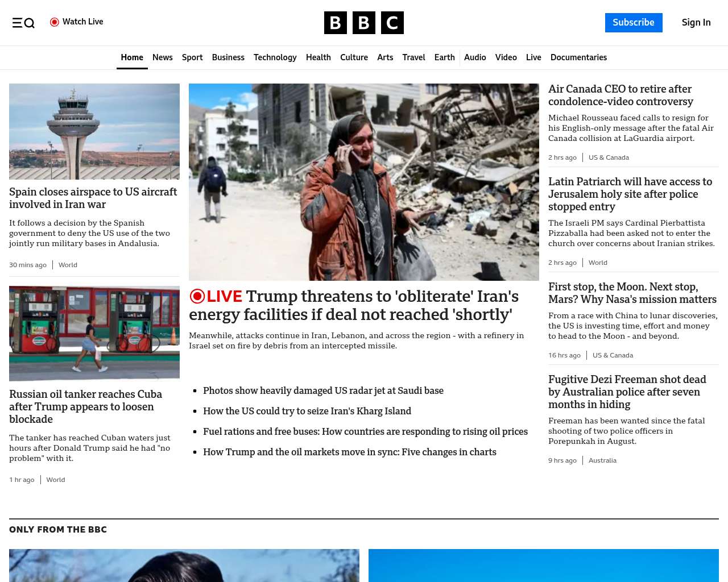728x582 pixels.
Task: Open the Watch Live link
Action: pyautogui.click(x=77, y=22)
